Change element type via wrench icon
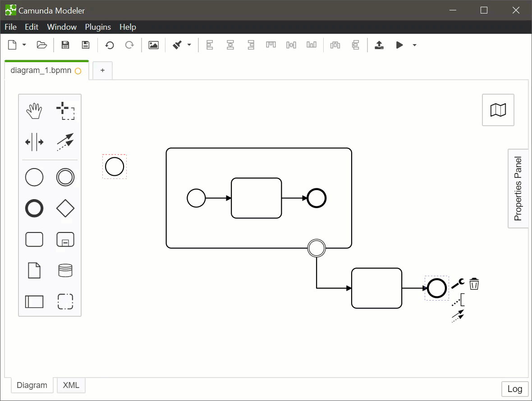532x401 pixels. pos(458,283)
